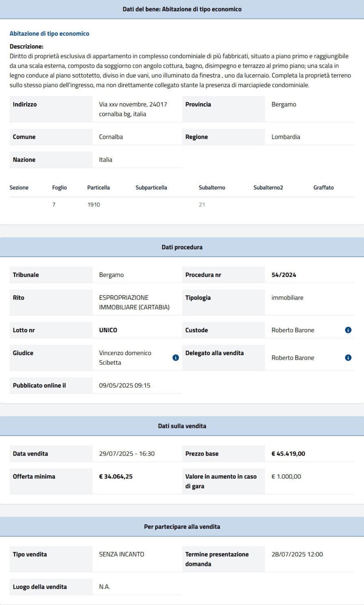This screenshot has width=364, height=605.
Task: Click 'Abitazione di tipo economico' blue heading
Action: point(50,34)
